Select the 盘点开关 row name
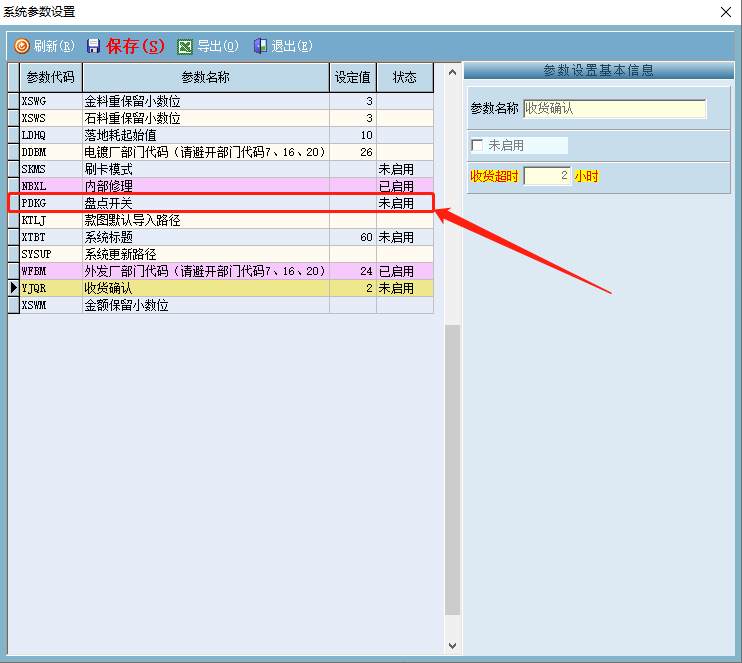The image size is (742, 663). click(x=206, y=203)
